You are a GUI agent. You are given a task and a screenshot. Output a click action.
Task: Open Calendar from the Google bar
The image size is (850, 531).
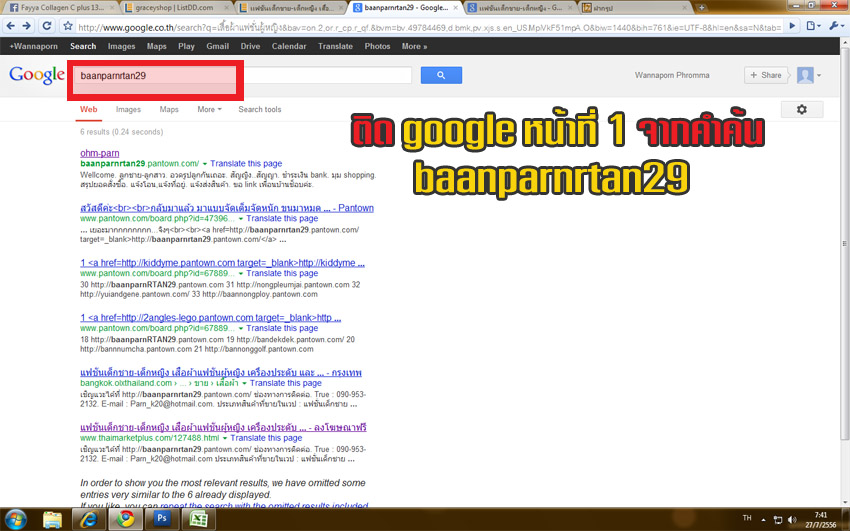(x=289, y=47)
